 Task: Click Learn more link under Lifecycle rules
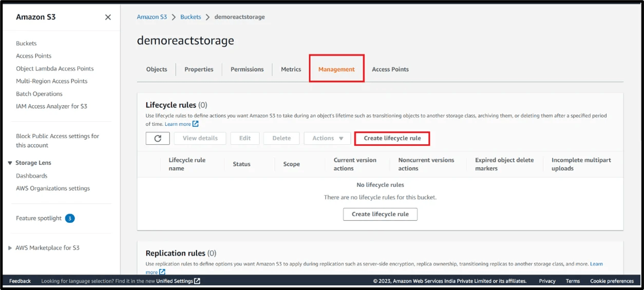(178, 124)
